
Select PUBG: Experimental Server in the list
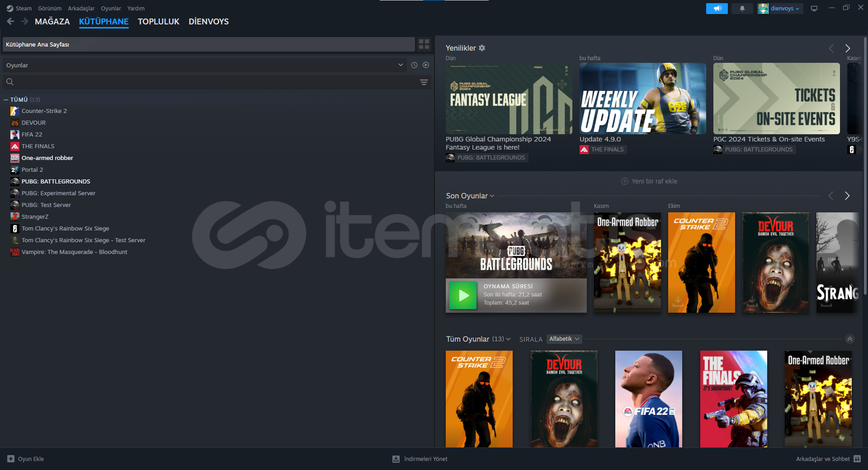tap(59, 193)
